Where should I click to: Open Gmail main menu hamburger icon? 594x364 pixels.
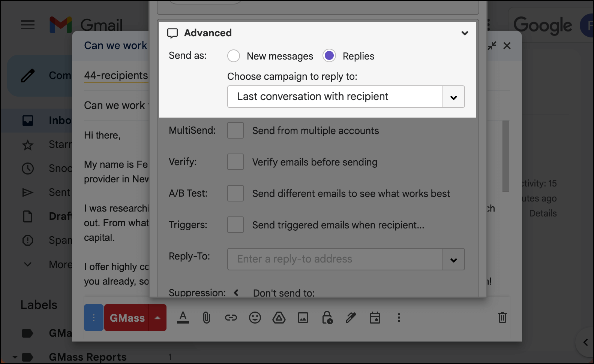(28, 25)
